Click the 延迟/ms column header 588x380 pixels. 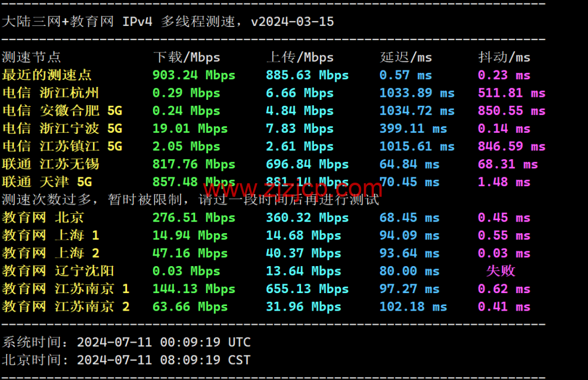(x=405, y=57)
